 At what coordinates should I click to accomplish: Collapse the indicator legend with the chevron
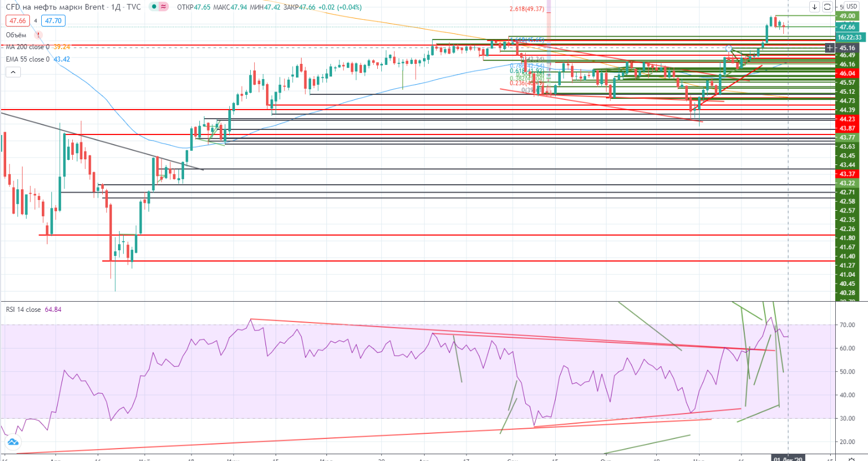pyautogui.click(x=12, y=72)
